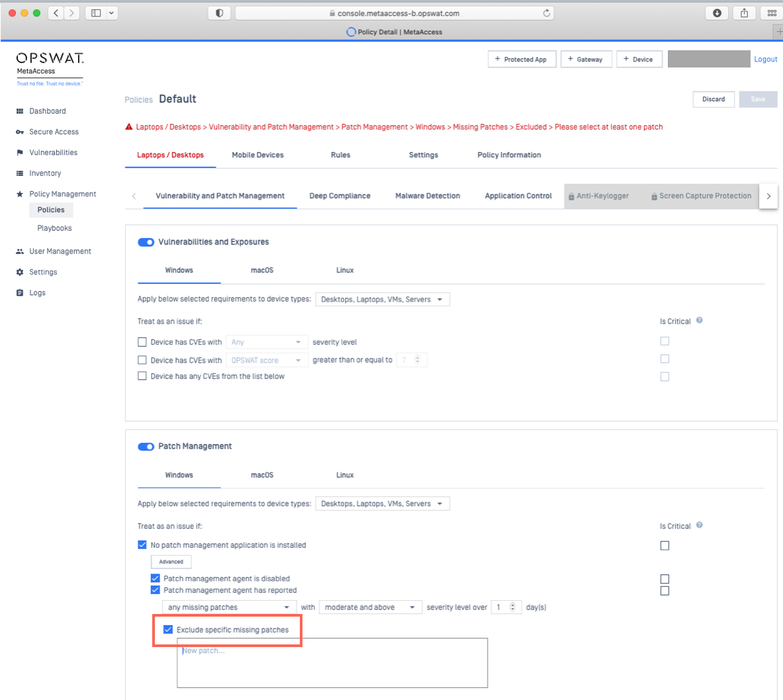Click the Is Critical help icon under Vulnerabilities
Screen dimensions: 783x700
click(699, 320)
